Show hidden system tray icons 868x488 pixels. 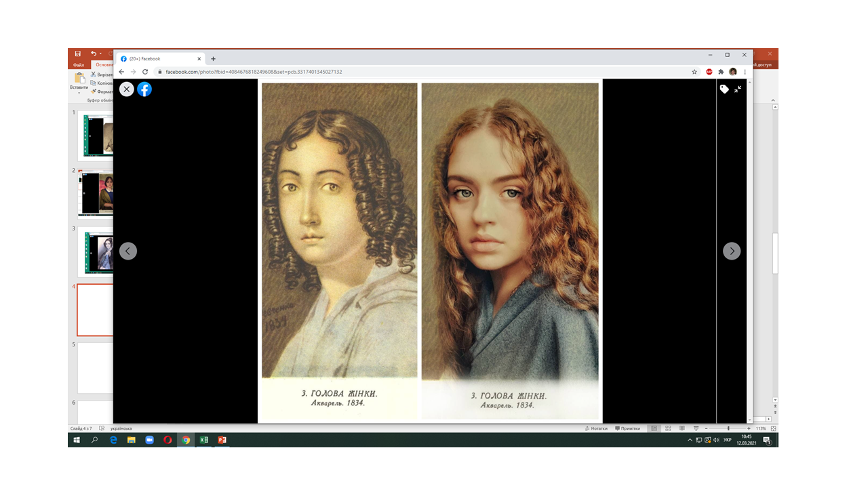(690, 440)
